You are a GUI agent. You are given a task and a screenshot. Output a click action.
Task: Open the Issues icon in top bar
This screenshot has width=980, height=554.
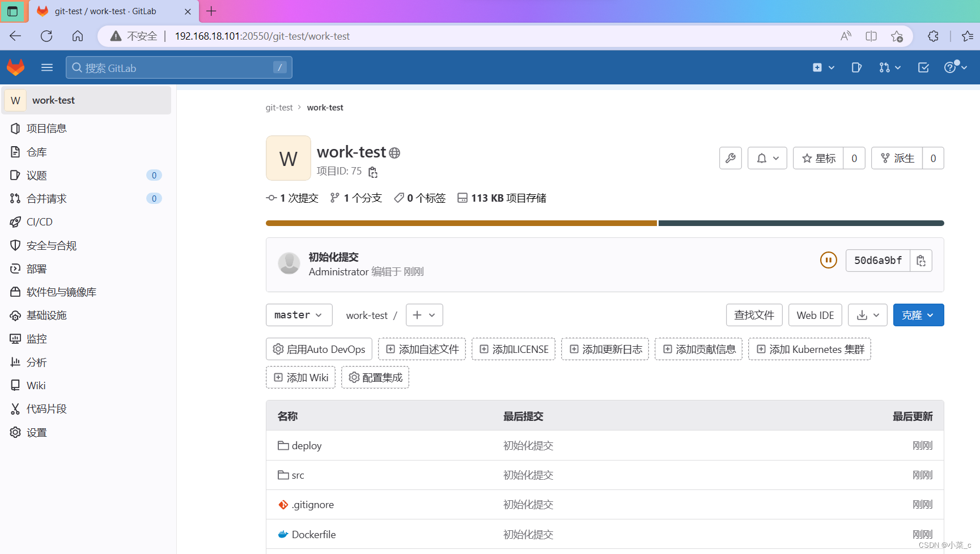pyautogui.click(x=856, y=67)
